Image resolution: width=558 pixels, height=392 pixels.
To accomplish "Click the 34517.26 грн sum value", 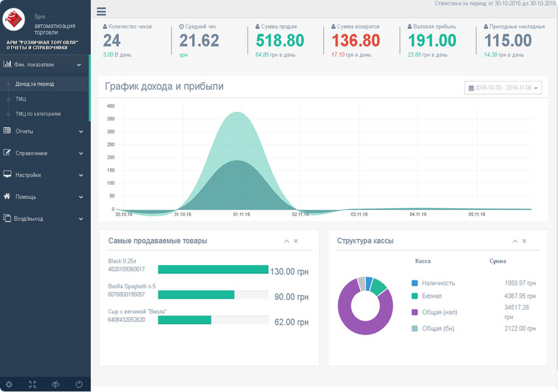I will (x=517, y=312).
